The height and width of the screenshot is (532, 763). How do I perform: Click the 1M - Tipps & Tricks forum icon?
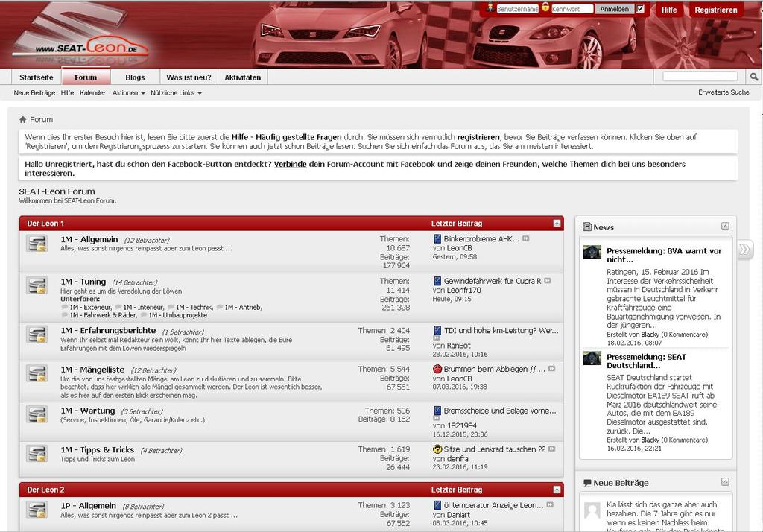[x=37, y=454]
